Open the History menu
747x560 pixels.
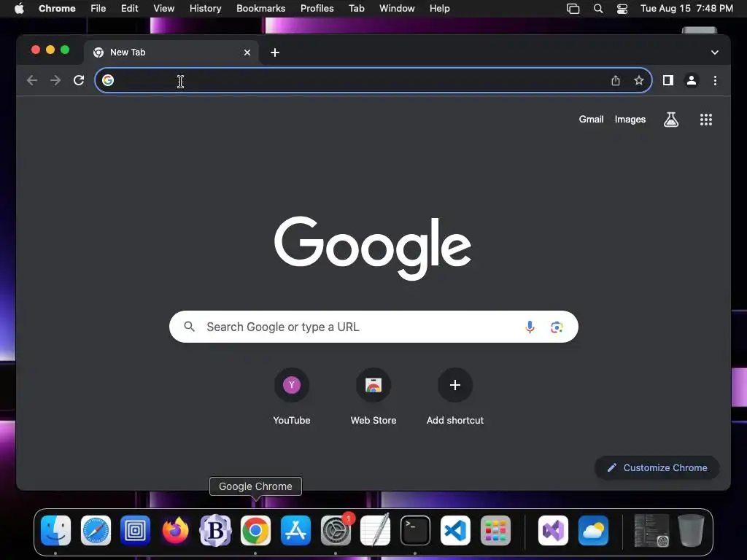click(205, 9)
